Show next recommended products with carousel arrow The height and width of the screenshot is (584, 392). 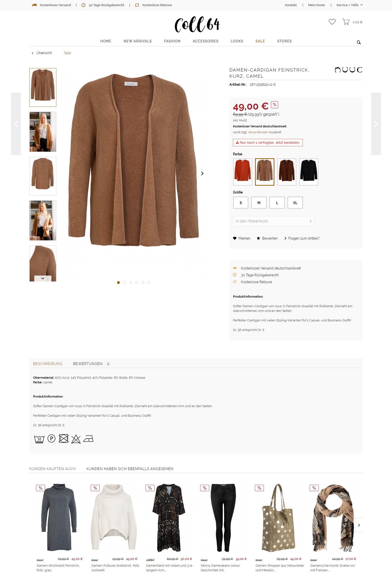[x=359, y=525]
